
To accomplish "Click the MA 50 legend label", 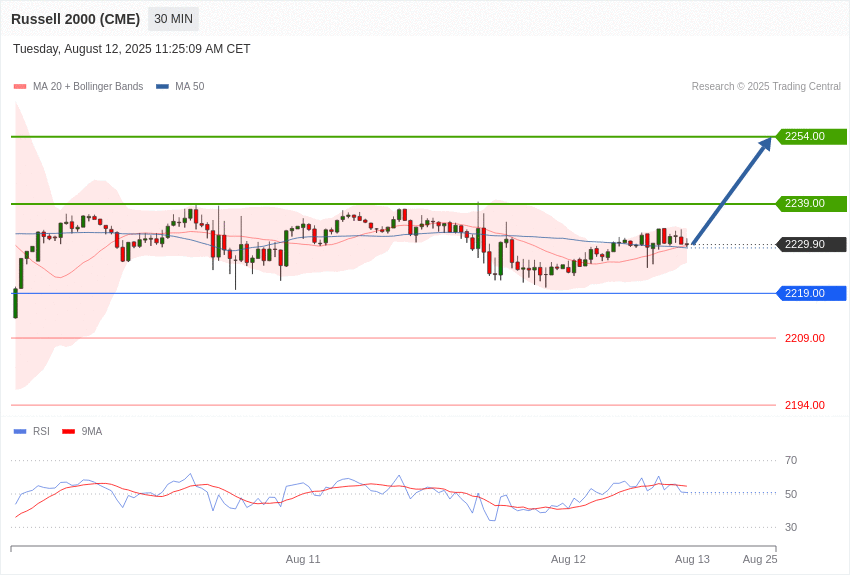I will 190,86.
